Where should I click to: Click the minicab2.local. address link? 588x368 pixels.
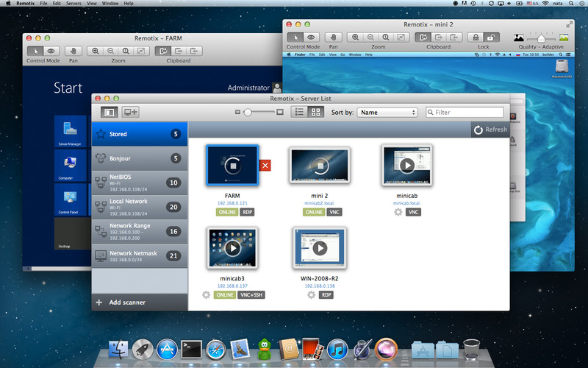[x=320, y=203]
